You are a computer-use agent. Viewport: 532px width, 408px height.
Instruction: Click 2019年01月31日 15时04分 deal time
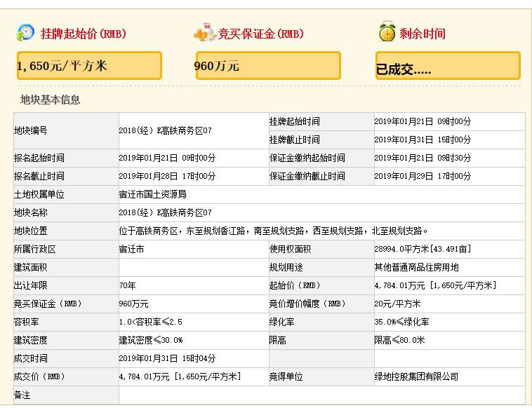(167, 359)
